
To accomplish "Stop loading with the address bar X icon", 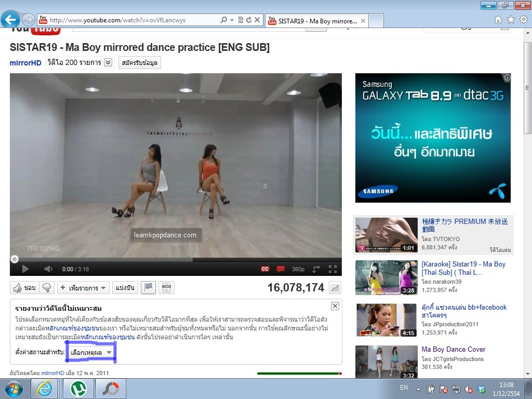I will [257, 20].
